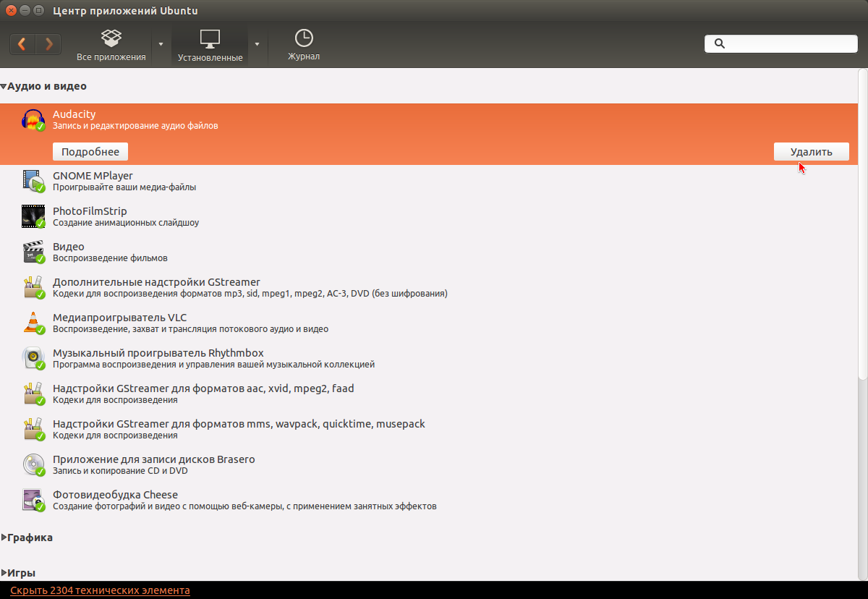Click the Cheese photo booth icon
The image size is (868, 599).
pyautogui.click(x=34, y=500)
